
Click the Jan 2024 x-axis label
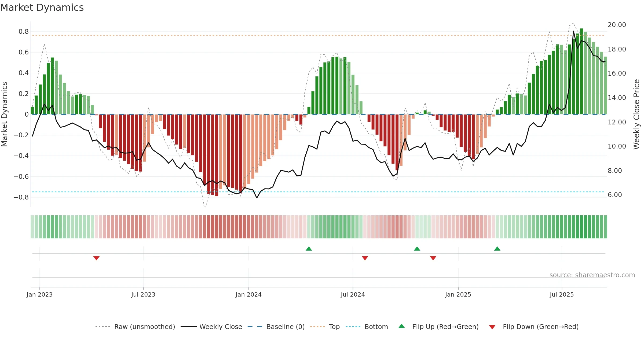[249, 294]
